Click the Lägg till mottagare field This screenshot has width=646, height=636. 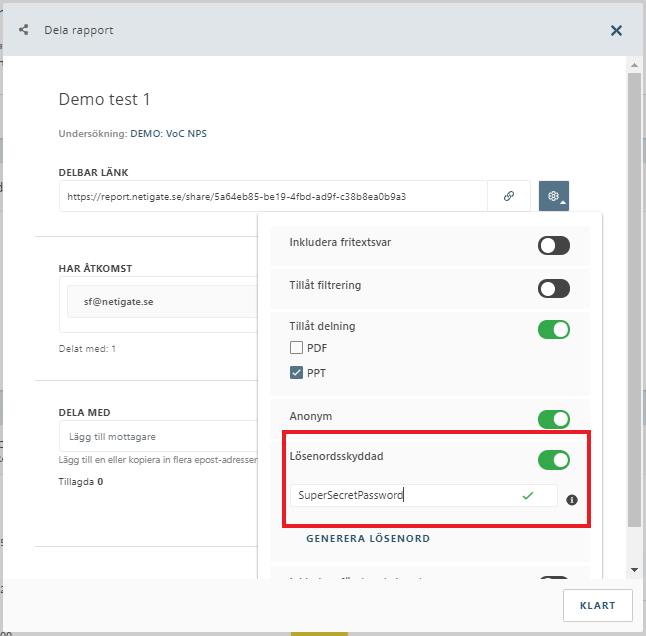point(159,437)
